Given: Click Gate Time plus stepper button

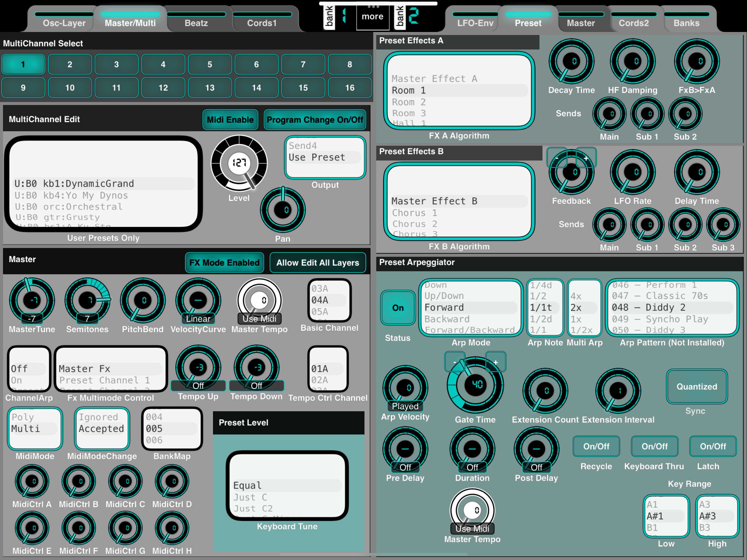Looking at the screenshot, I should point(495,362).
